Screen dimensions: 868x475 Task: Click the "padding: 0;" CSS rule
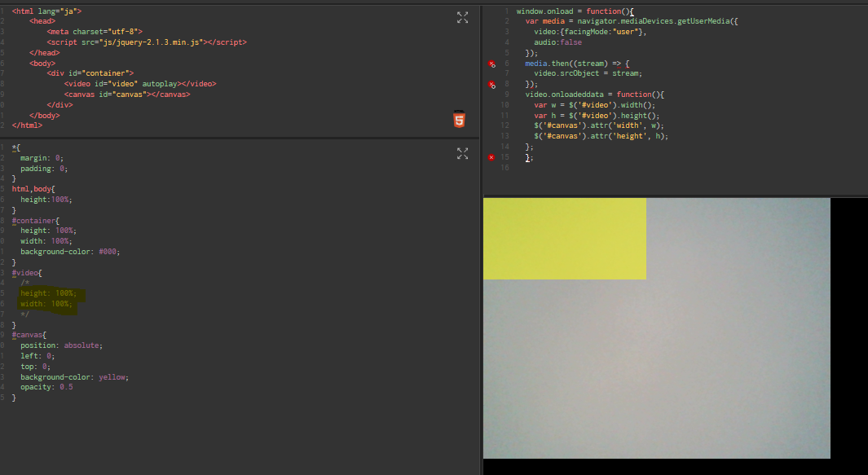coord(44,169)
